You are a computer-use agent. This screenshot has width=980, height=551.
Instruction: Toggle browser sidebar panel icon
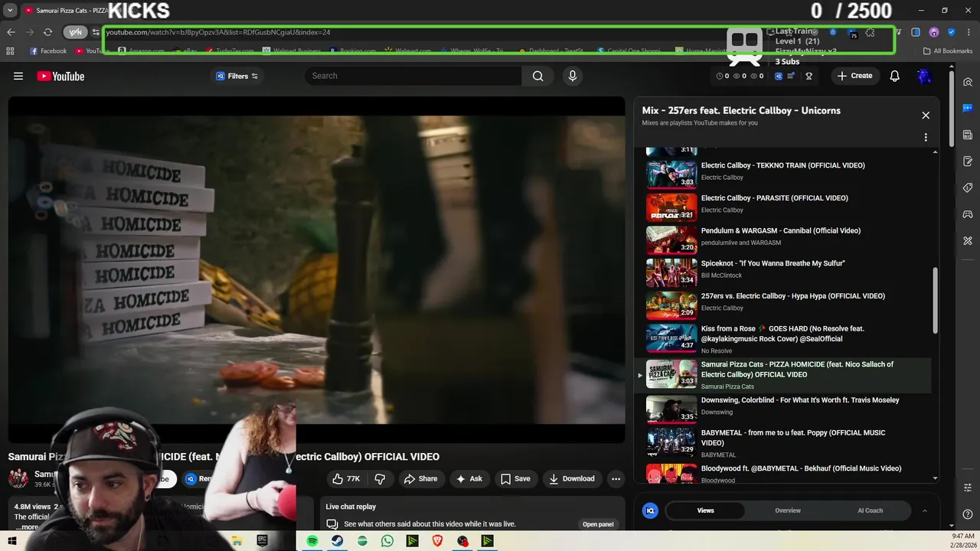[x=916, y=32]
